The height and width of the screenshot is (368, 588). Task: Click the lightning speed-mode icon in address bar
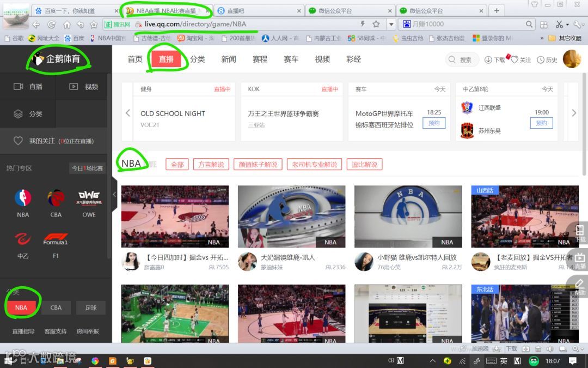[363, 24]
